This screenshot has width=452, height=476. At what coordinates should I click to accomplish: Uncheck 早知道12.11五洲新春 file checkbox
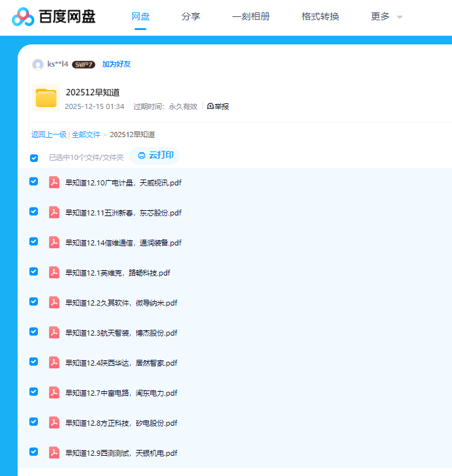[34, 212]
